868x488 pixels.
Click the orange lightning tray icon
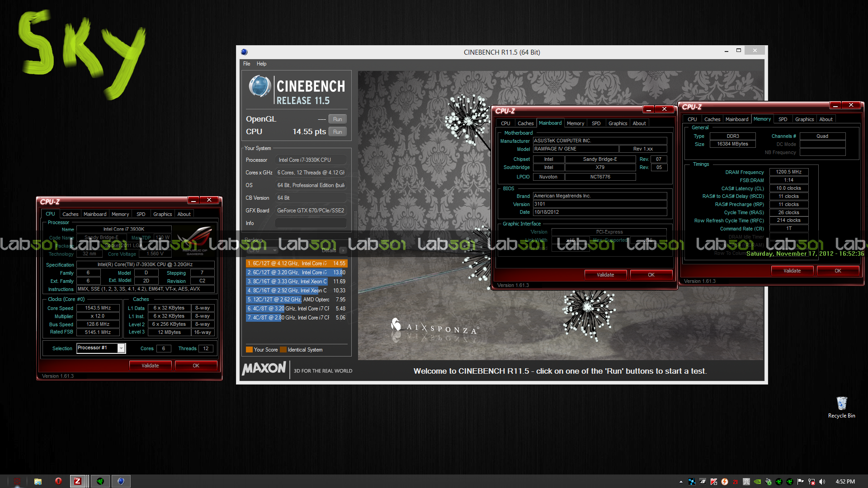pos(725,482)
